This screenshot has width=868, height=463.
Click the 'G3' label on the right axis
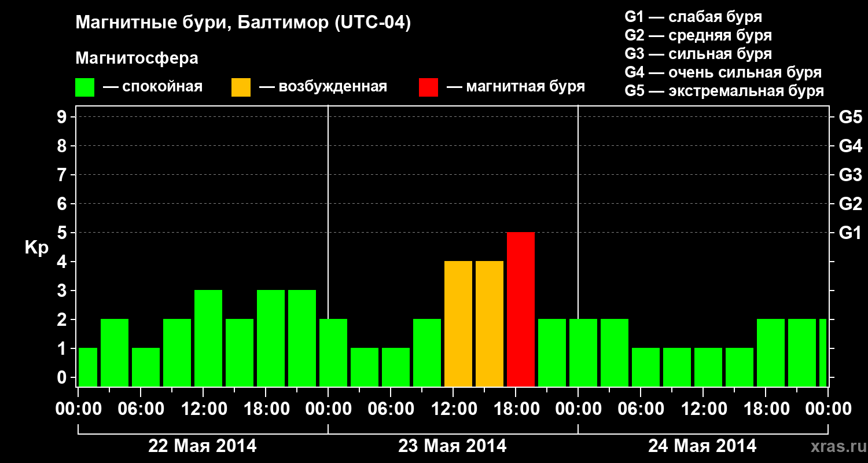click(x=850, y=175)
